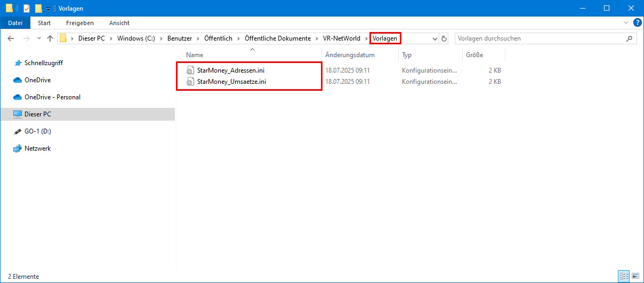Click the search magnifier icon
Image resolution: width=644 pixels, height=283 pixels.
[x=630, y=38]
